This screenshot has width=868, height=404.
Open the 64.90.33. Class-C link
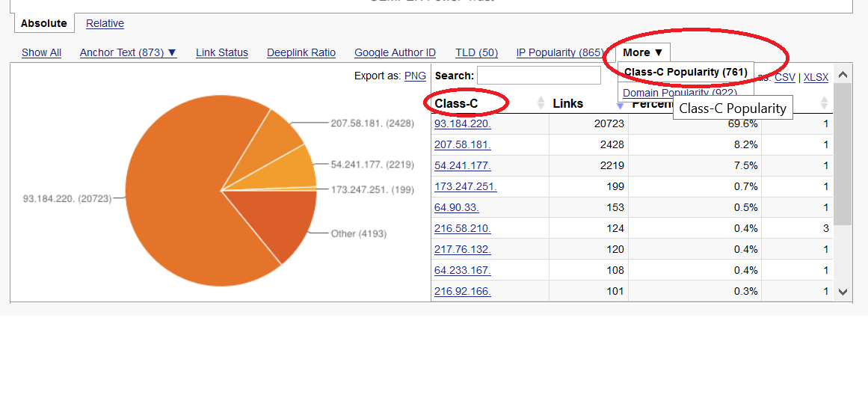tap(457, 207)
